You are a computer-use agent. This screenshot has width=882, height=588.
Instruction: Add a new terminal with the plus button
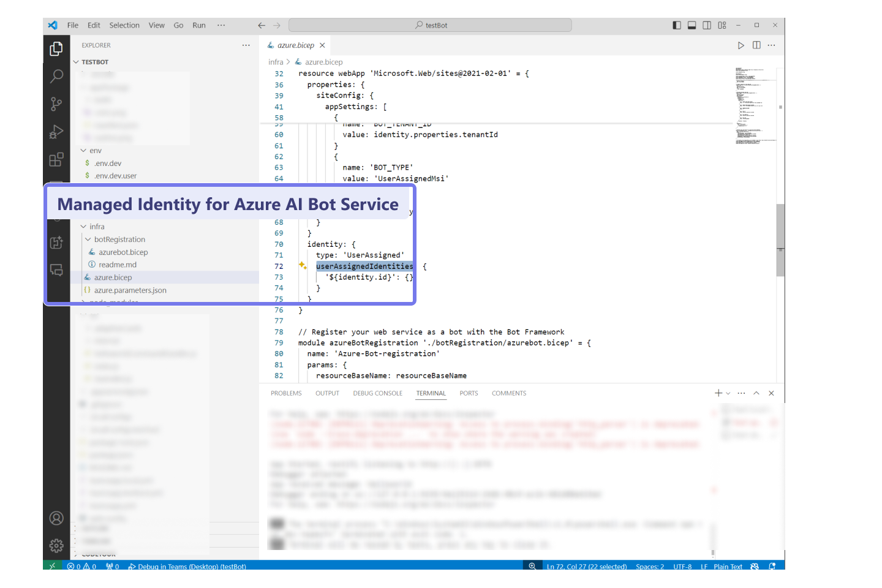(718, 393)
